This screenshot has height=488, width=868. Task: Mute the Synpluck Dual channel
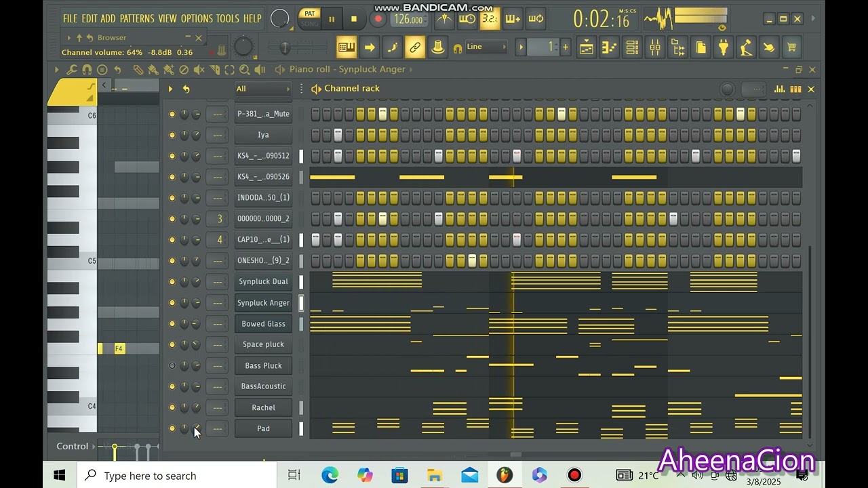(x=172, y=281)
